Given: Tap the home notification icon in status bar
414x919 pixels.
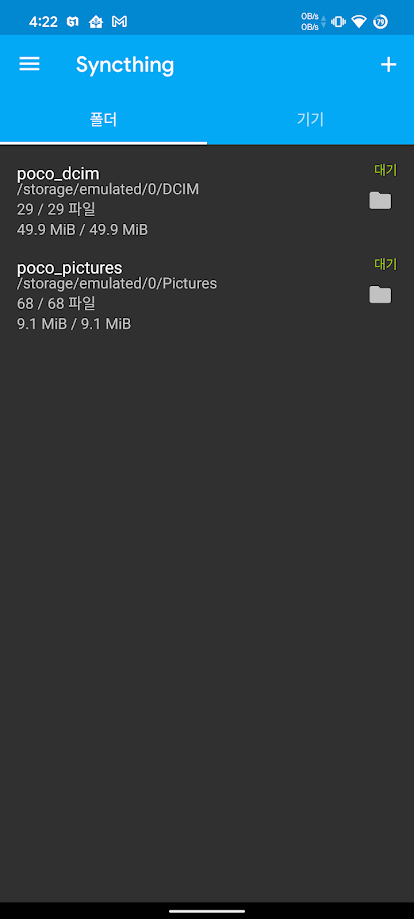Looking at the screenshot, I should 96,22.
